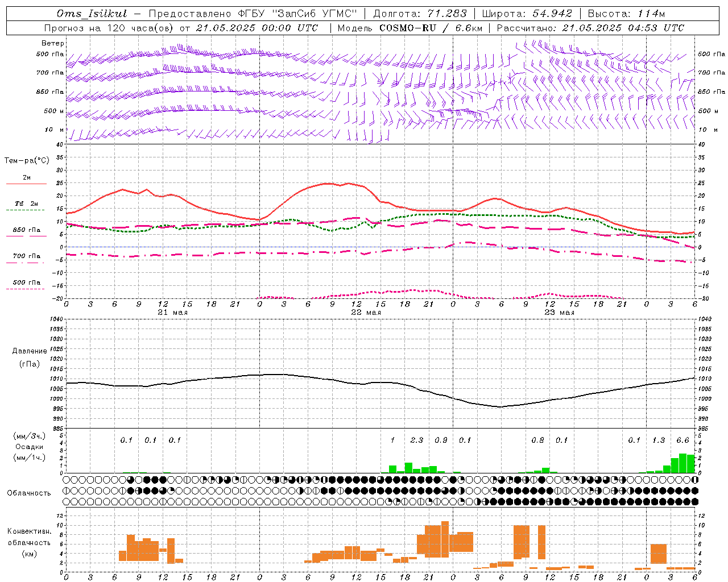Click the computed time Рассчитано: 21.05.2025 04:53 UTC
Image resolution: width=728 pixels, height=582 pixels.
tap(590, 28)
